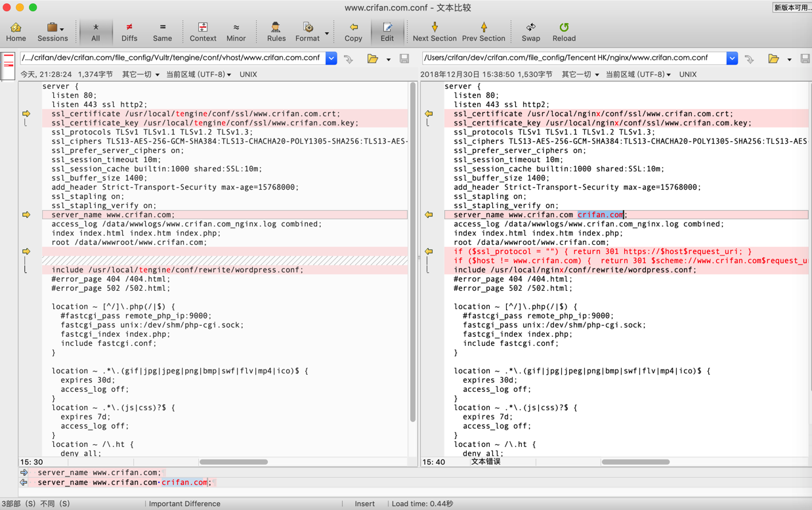Open the right file type dropdown
Screen dimensions: 812x510
coord(580,75)
